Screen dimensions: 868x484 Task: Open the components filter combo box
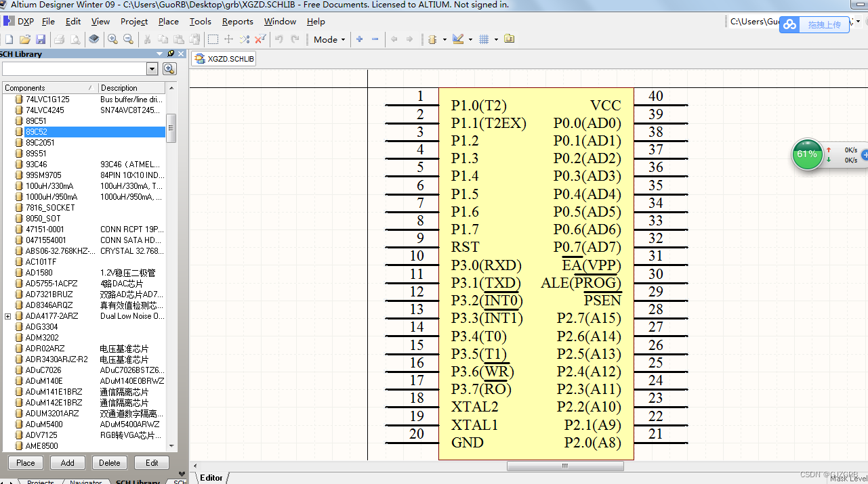click(x=152, y=68)
